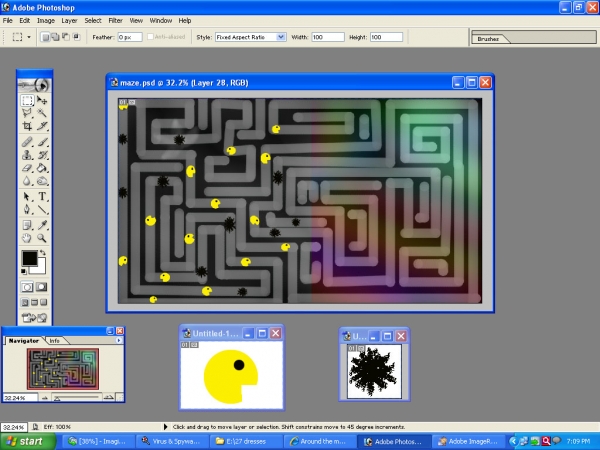Image resolution: width=600 pixels, height=450 pixels.
Task: Switch to Full Screen mode button
Action: click(x=44, y=302)
